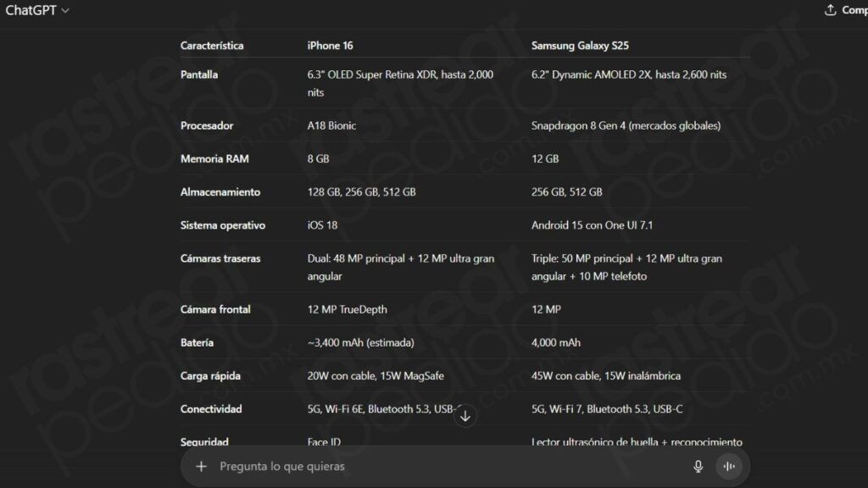Start voice mode with the waveform icon
Viewport: 868px width, 488px height.
(x=728, y=466)
